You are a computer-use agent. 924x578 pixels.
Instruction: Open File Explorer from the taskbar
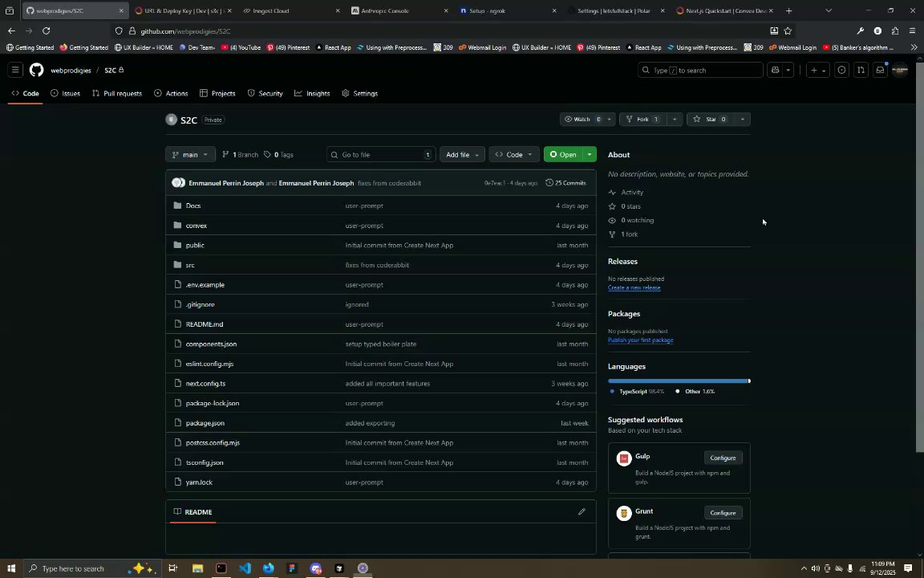(x=197, y=568)
